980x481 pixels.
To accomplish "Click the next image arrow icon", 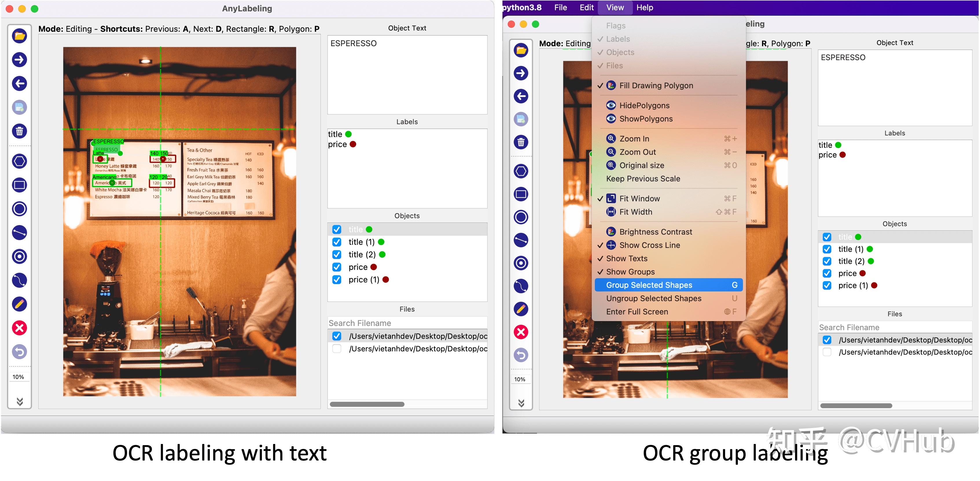I will tap(19, 60).
